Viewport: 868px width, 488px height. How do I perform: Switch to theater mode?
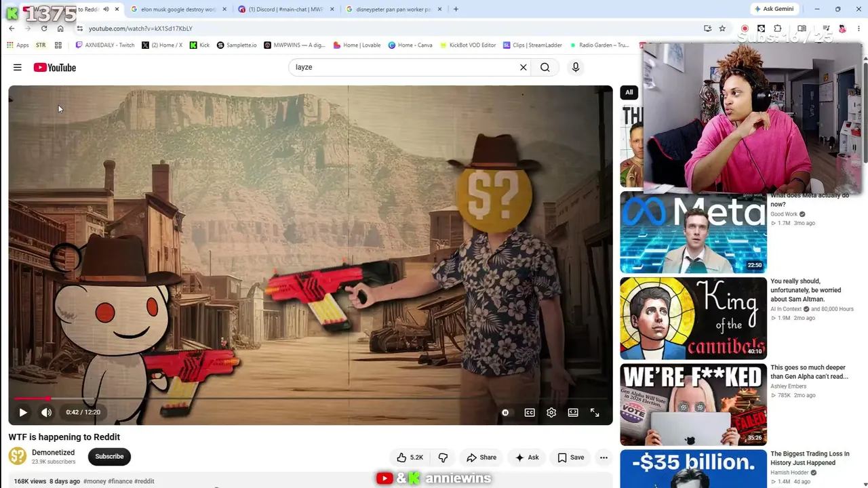[x=573, y=412]
